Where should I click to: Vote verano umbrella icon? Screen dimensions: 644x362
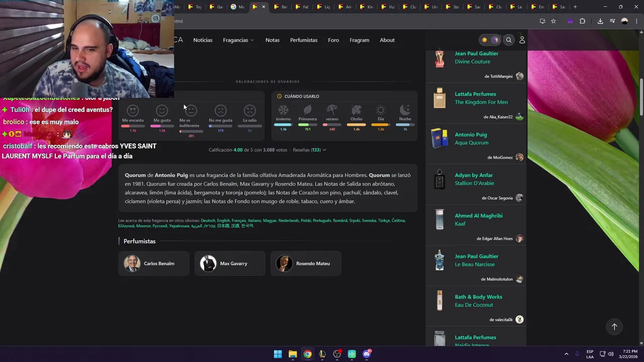tap(332, 110)
